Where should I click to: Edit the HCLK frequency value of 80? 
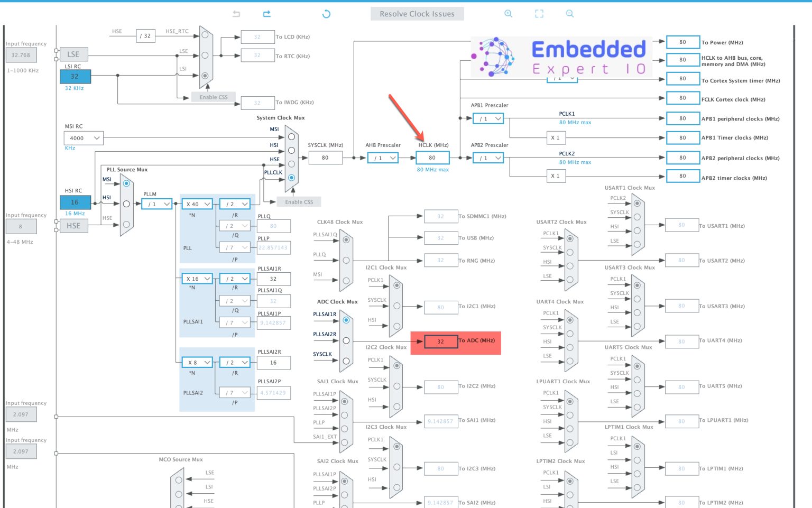point(432,158)
